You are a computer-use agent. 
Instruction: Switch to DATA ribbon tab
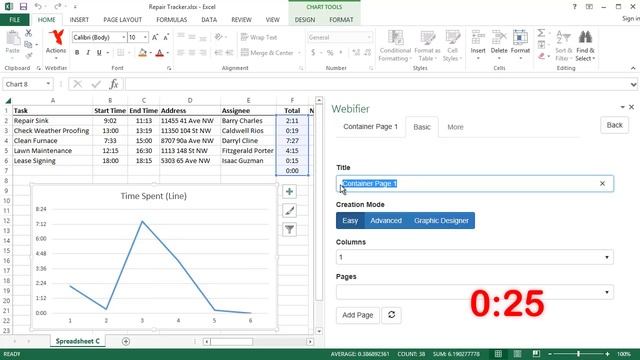pyautogui.click(x=209, y=20)
